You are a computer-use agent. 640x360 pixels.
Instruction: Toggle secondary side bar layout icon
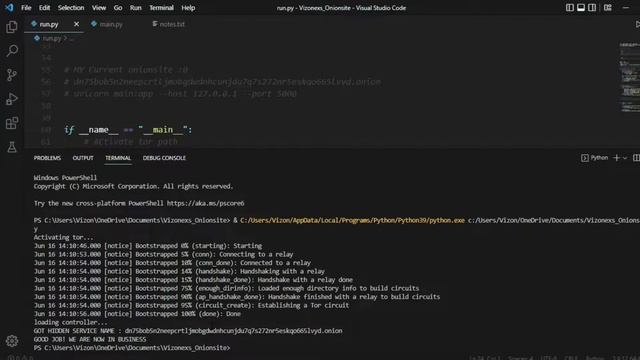(x=592, y=7)
